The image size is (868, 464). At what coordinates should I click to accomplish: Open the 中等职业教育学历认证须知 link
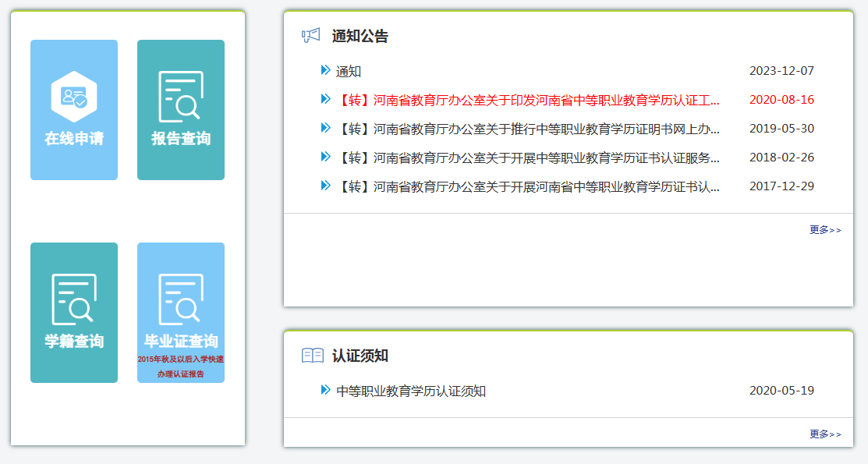coord(411,391)
